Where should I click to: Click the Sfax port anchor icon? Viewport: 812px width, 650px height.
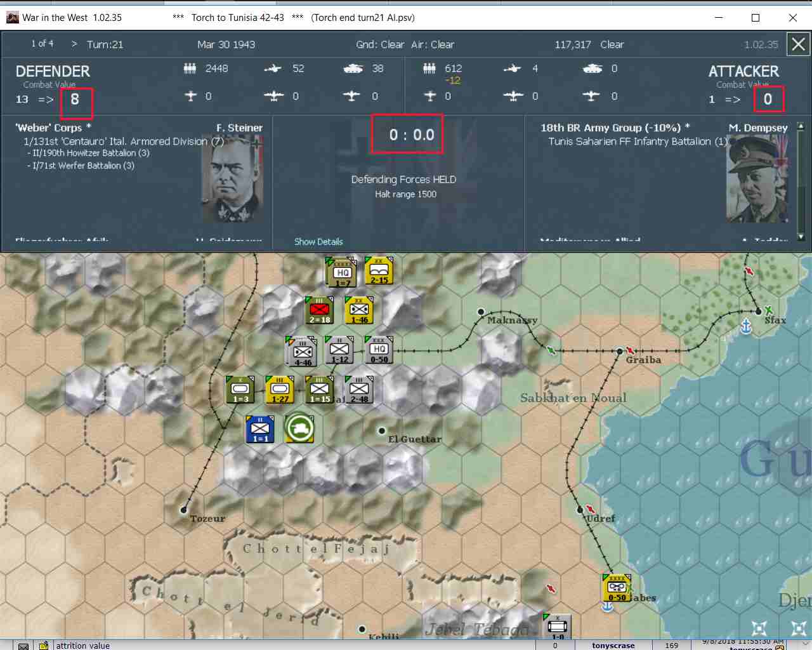tap(746, 327)
